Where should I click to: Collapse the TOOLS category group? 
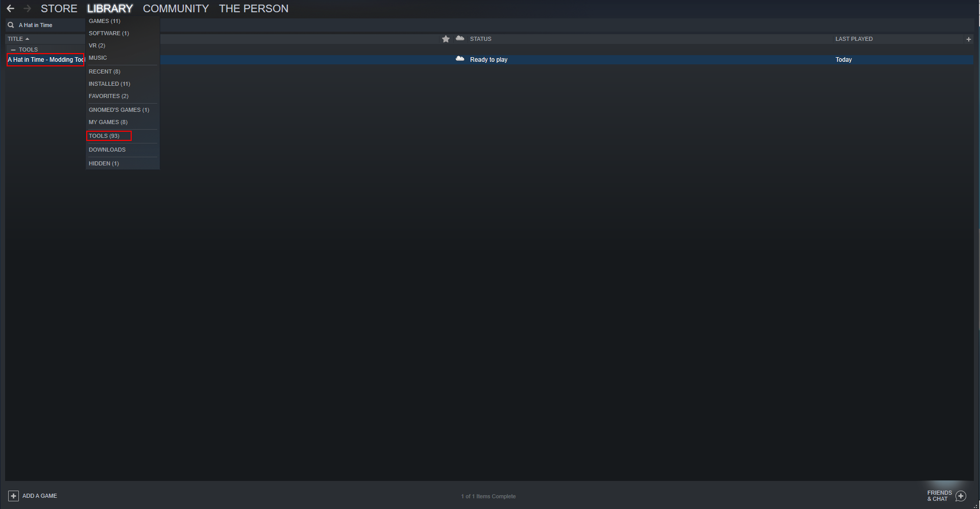pos(13,50)
